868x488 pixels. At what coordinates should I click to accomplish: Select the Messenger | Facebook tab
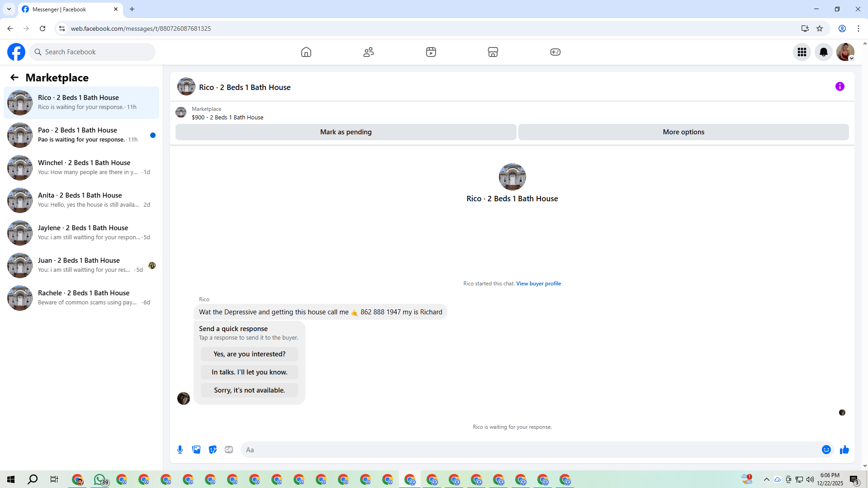[x=70, y=9]
